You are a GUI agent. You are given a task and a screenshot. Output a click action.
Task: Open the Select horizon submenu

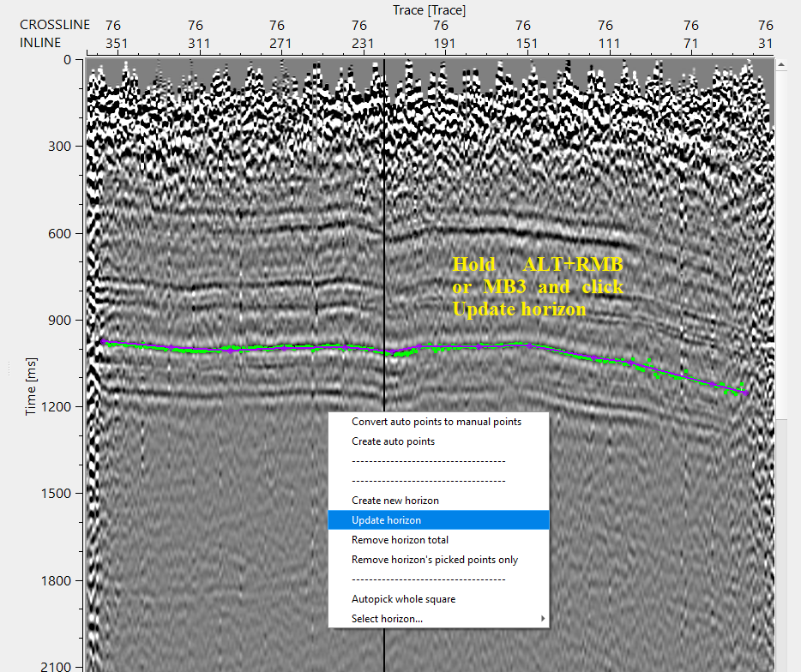click(x=387, y=619)
